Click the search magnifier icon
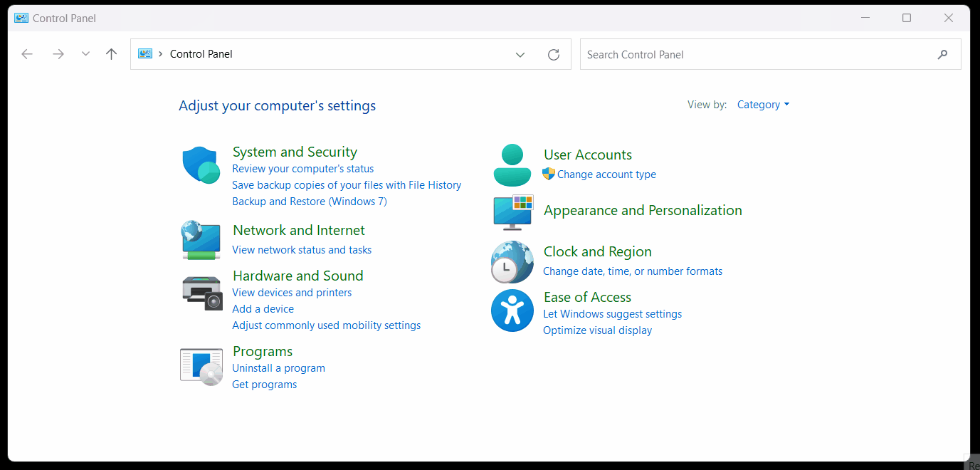980x470 pixels. point(943,55)
